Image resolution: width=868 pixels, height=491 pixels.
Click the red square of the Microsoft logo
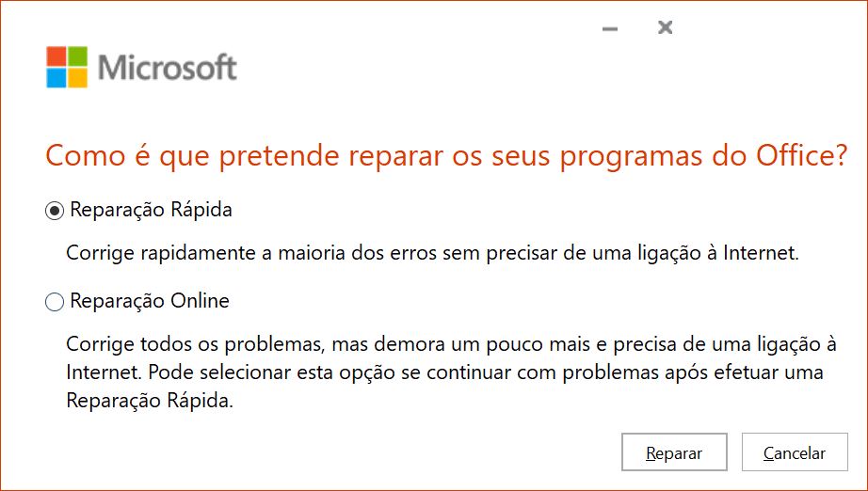[x=56, y=55]
